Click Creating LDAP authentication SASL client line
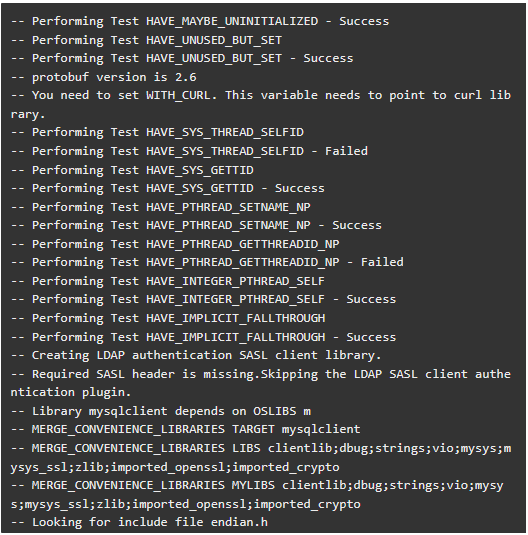The height and width of the screenshot is (535, 528). click(x=196, y=355)
